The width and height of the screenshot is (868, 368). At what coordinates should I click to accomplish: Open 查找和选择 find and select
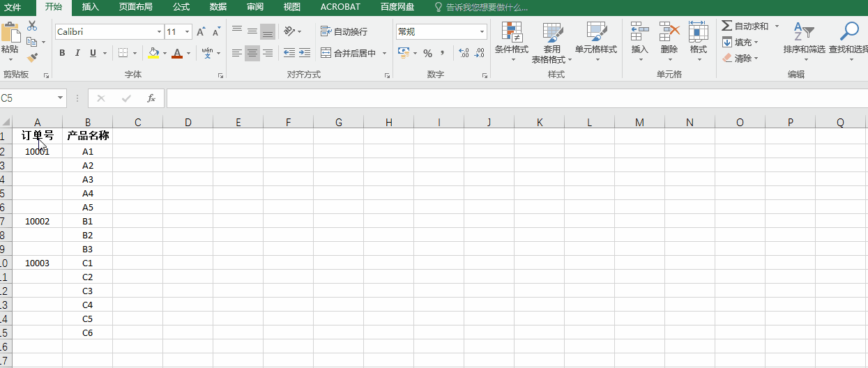[x=848, y=41]
